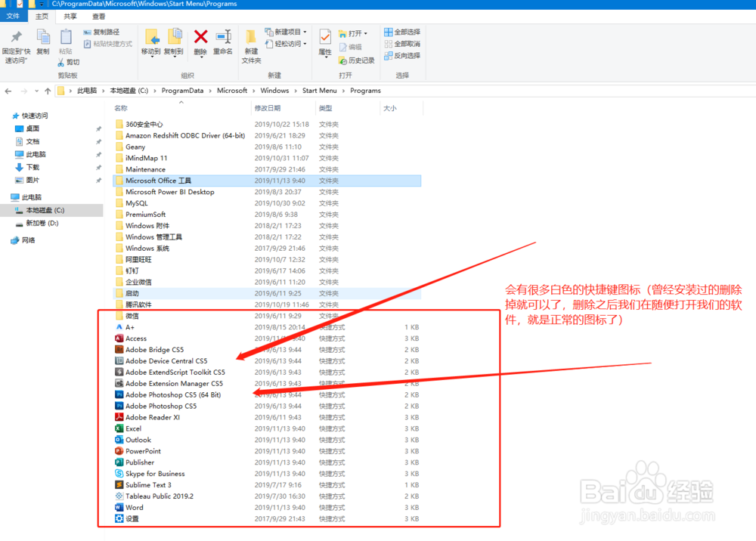Image resolution: width=756 pixels, height=541 pixels.
Task: Click the Back navigation arrow
Action: click(x=8, y=91)
